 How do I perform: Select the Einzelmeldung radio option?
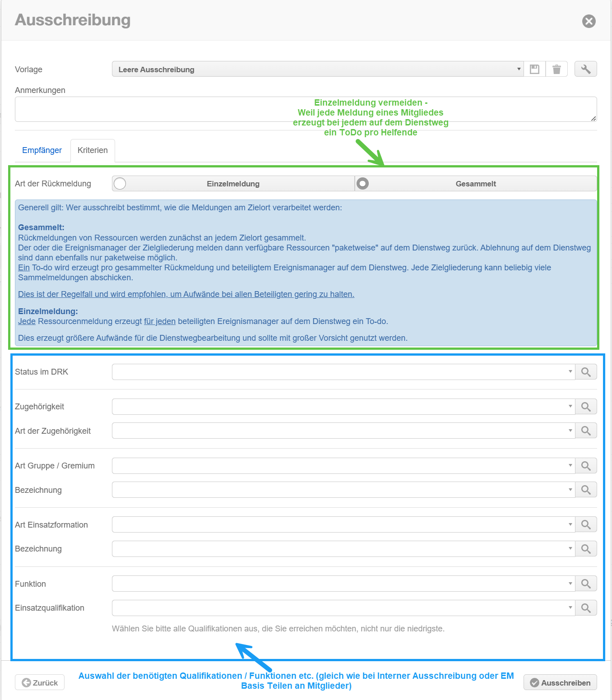120,184
